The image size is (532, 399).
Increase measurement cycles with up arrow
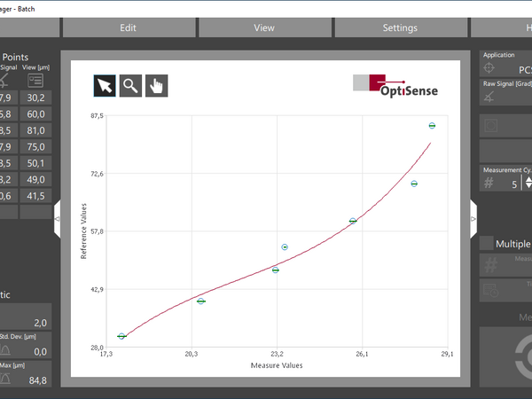[x=528, y=177]
